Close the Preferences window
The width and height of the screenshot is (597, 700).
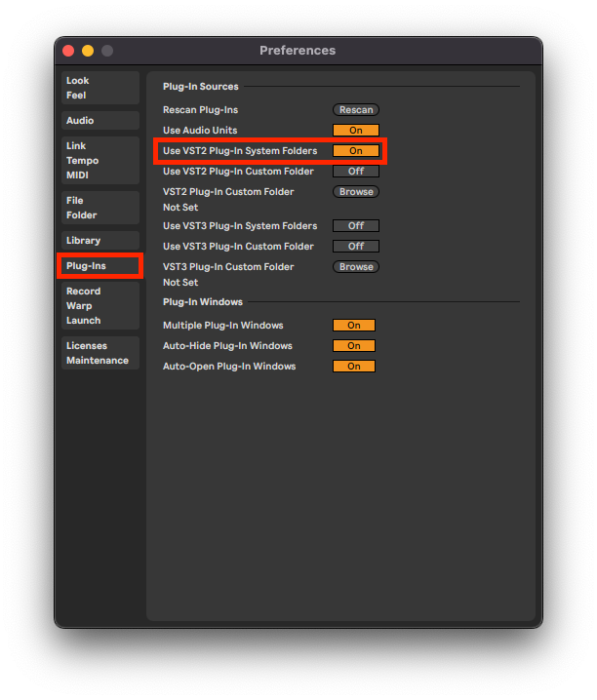[68, 51]
